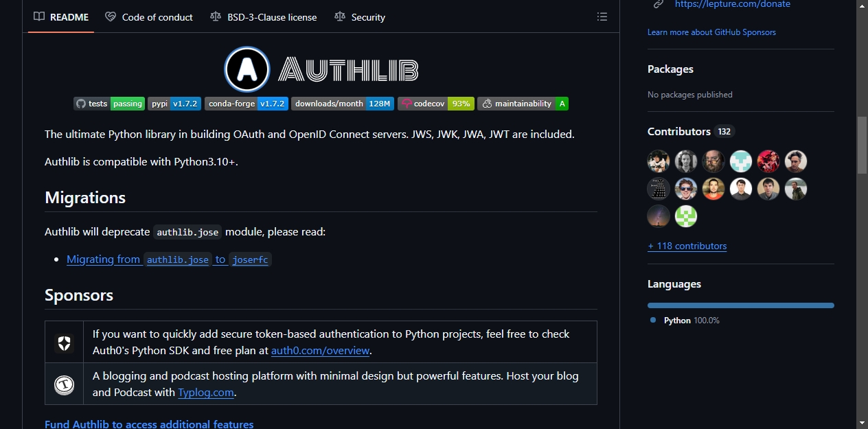Click the second contributor avatar in top row
Image resolution: width=868 pixels, height=429 pixels.
pos(686,161)
